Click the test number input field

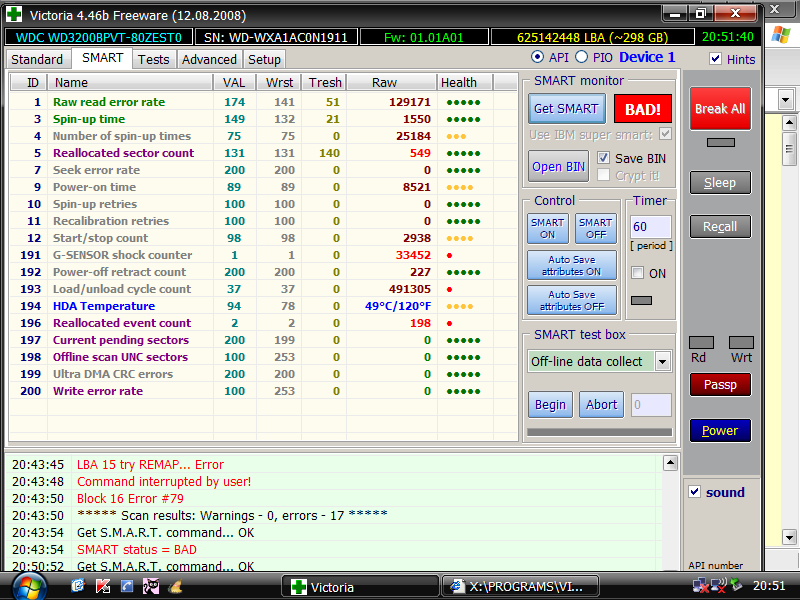point(651,405)
